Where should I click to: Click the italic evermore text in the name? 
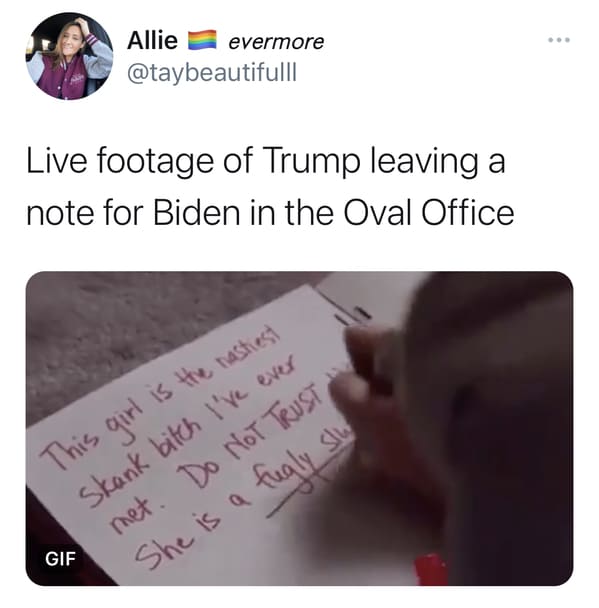[276, 41]
